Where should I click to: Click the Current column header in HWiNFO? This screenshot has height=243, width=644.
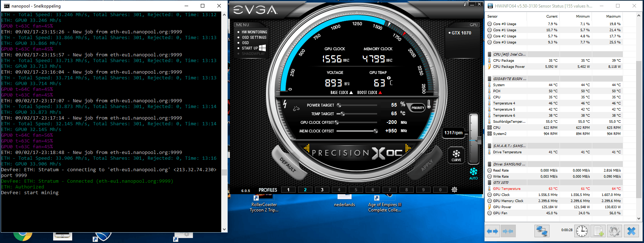(543, 17)
